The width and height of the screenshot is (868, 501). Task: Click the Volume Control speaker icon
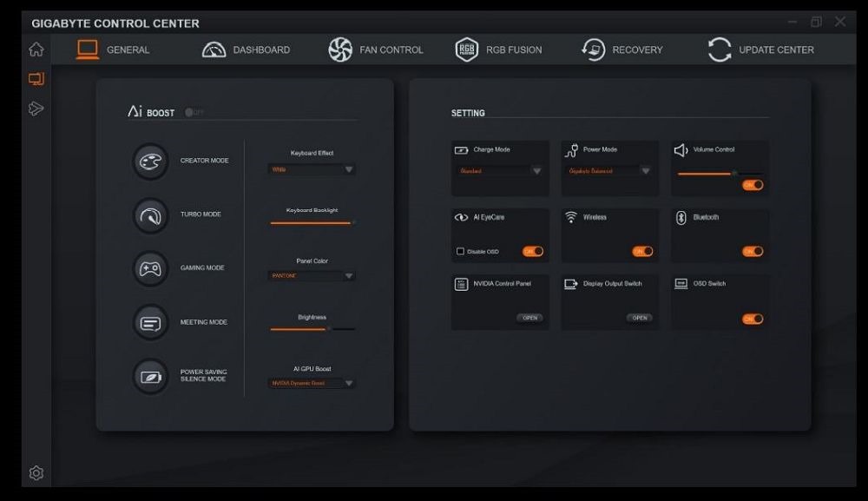tap(681, 150)
